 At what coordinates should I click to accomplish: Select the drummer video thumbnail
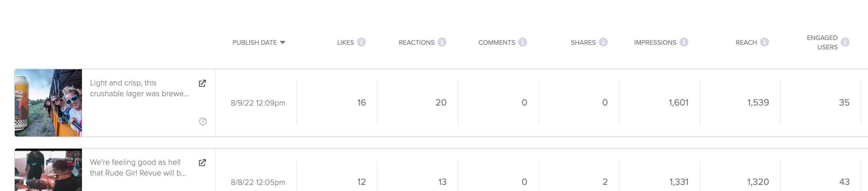pyautogui.click(x=48, y=170)
